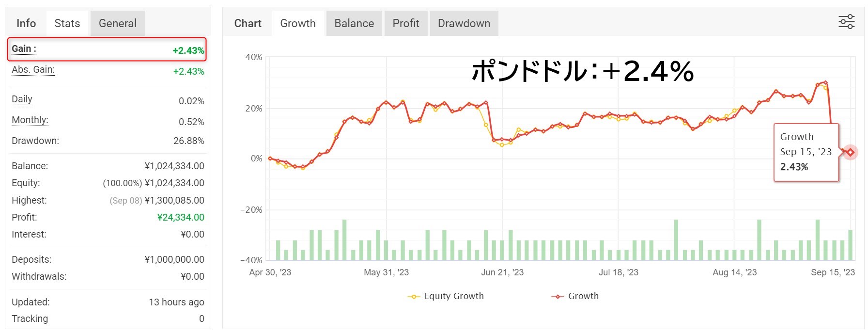Switch to the General tab
This screenshot has width=868, height=334.
click(x=118, y=23)
